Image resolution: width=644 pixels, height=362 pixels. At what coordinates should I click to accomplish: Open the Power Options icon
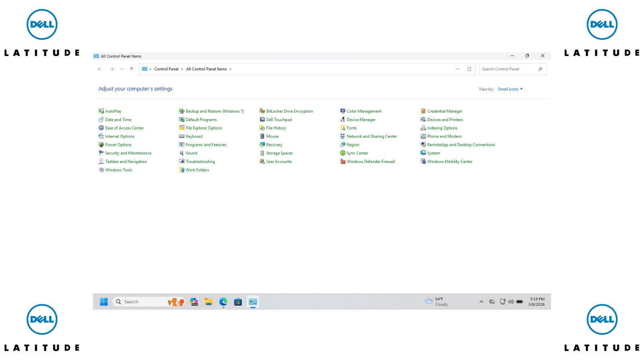[x=101, y=145]
